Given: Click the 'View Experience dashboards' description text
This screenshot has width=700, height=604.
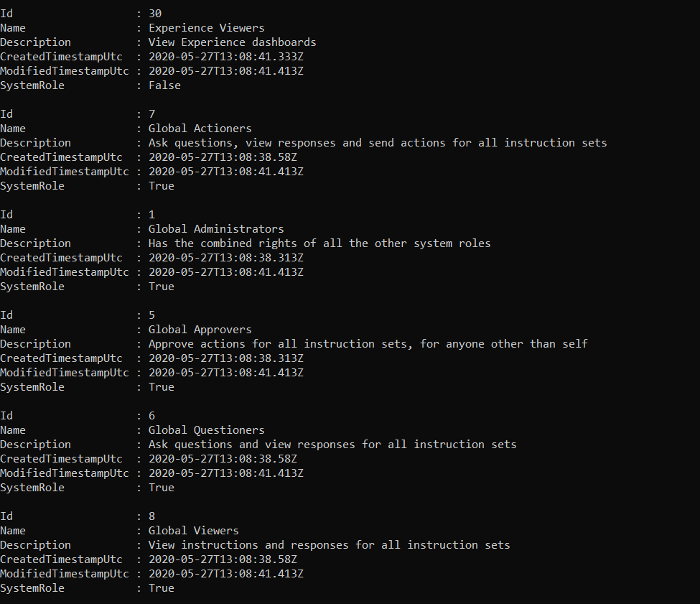Looking at the screenshot, I should (x=232, y=42).
